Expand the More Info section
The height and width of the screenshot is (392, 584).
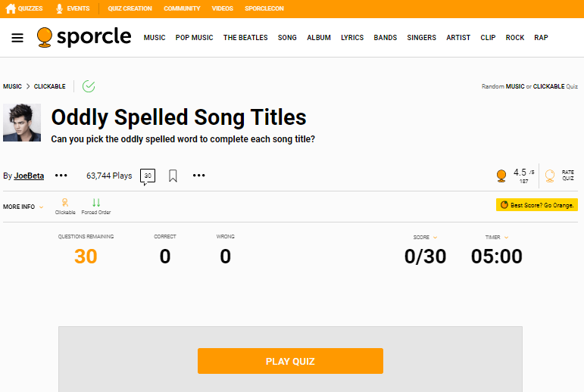coord(23,207)
